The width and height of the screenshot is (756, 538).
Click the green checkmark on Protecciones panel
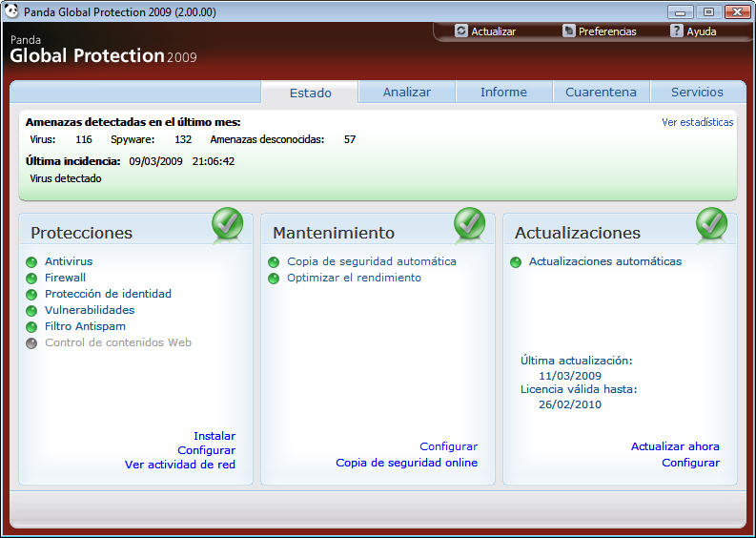coord(227,223)
